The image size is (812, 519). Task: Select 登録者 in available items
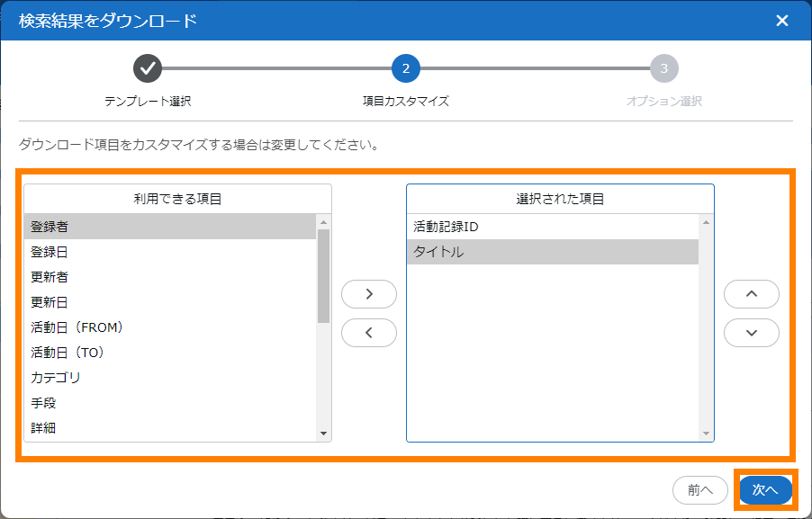(x=171, y=227)
